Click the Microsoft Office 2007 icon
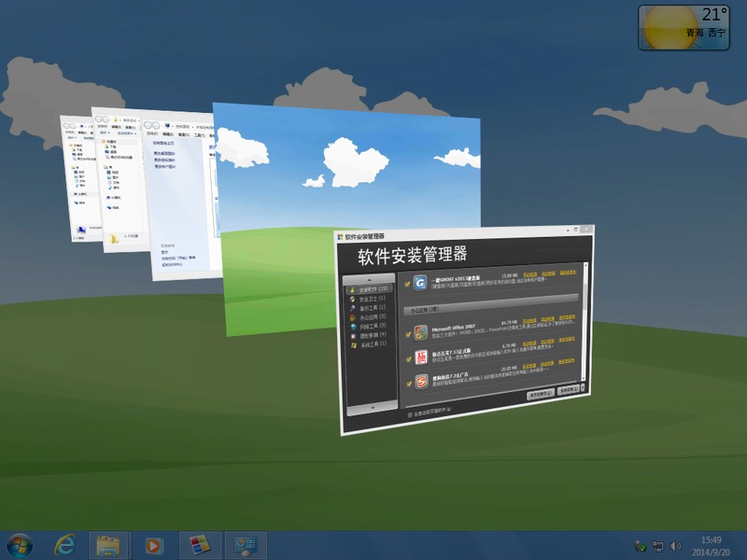 [421, 332]
